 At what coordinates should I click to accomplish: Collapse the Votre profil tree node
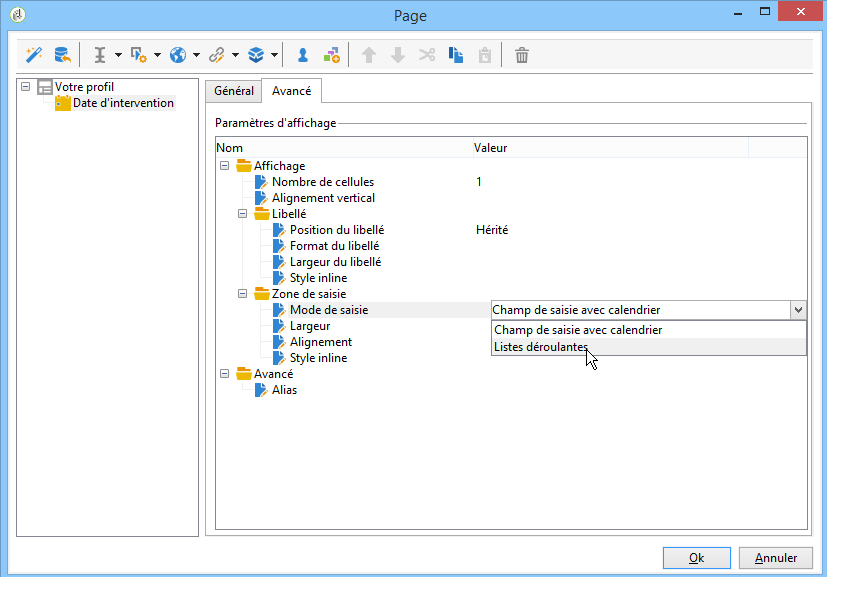[x=25, y=86]
